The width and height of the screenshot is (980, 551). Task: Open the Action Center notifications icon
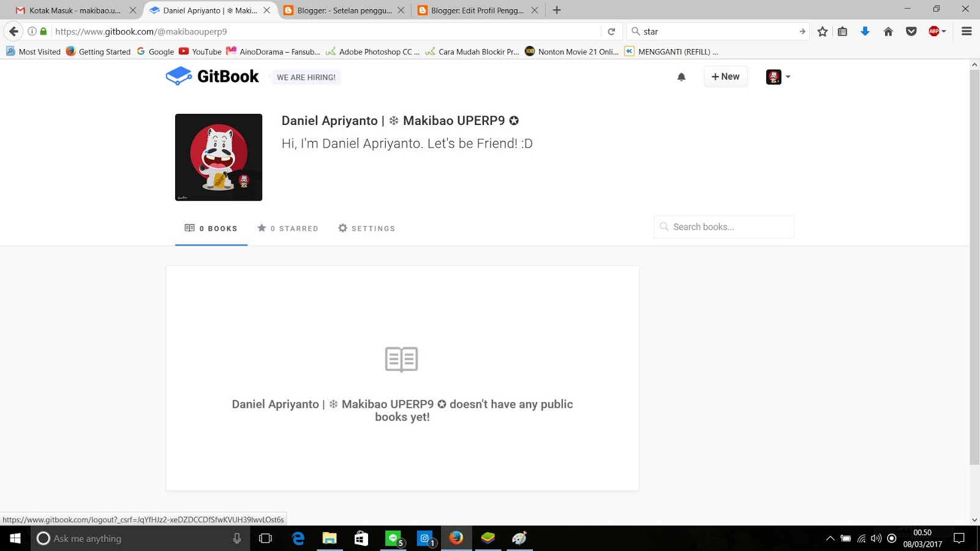pyautogui.click(x=959, y=539)
